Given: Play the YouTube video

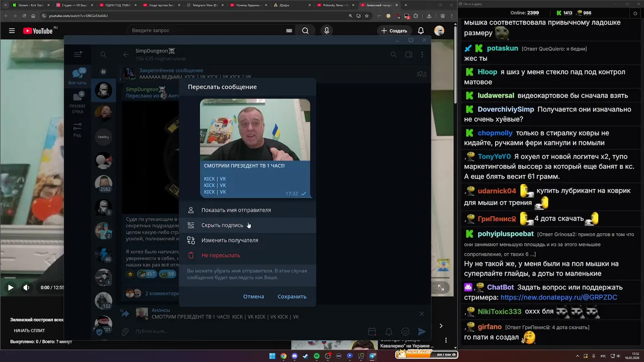Looking at the screenshot, I should pos(10,288).
